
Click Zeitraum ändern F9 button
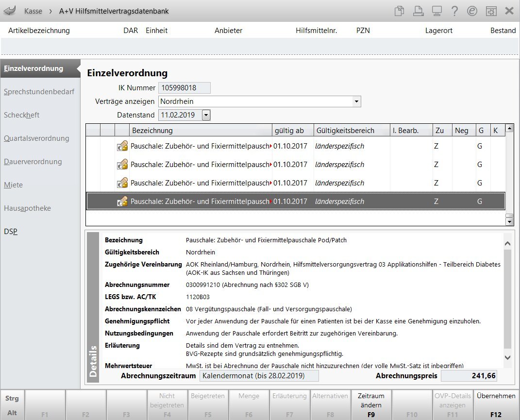point(371,405)
